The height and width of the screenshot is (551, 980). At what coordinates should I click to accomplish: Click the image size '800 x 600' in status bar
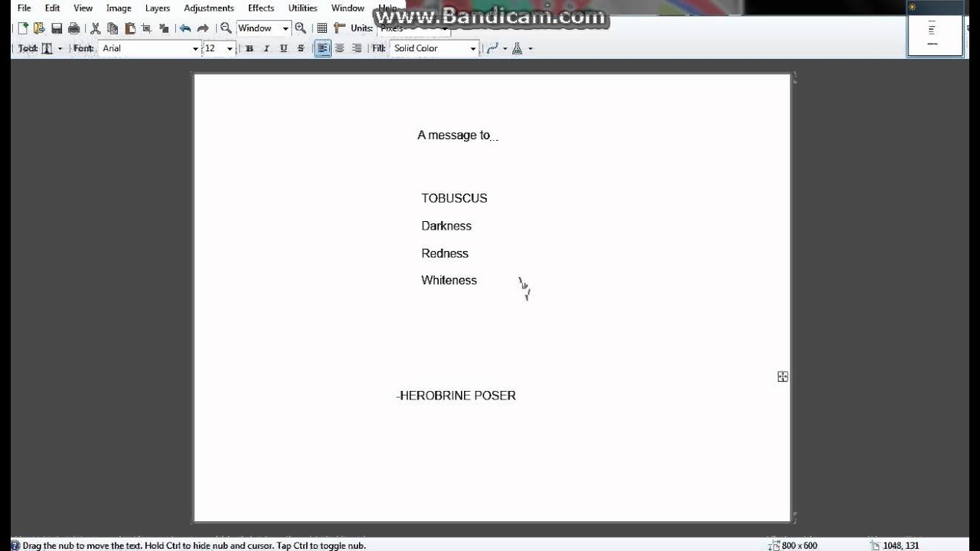799,546
